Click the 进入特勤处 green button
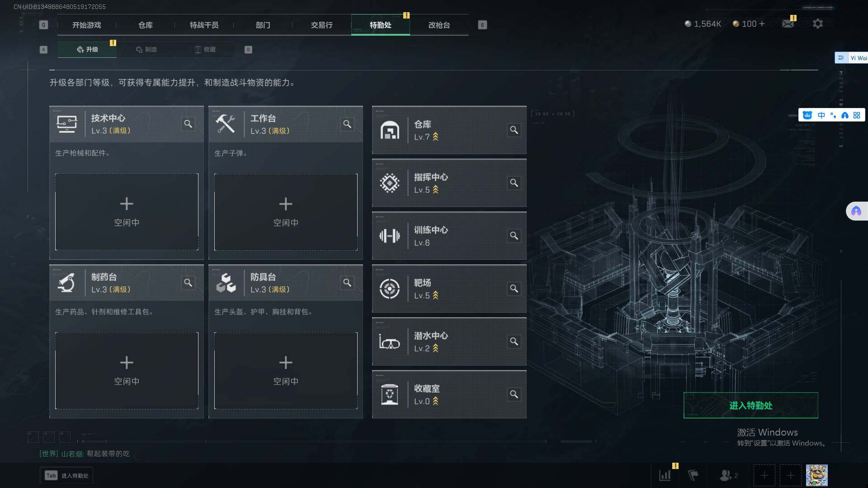868x488 pixels. [x=750, y=405]
